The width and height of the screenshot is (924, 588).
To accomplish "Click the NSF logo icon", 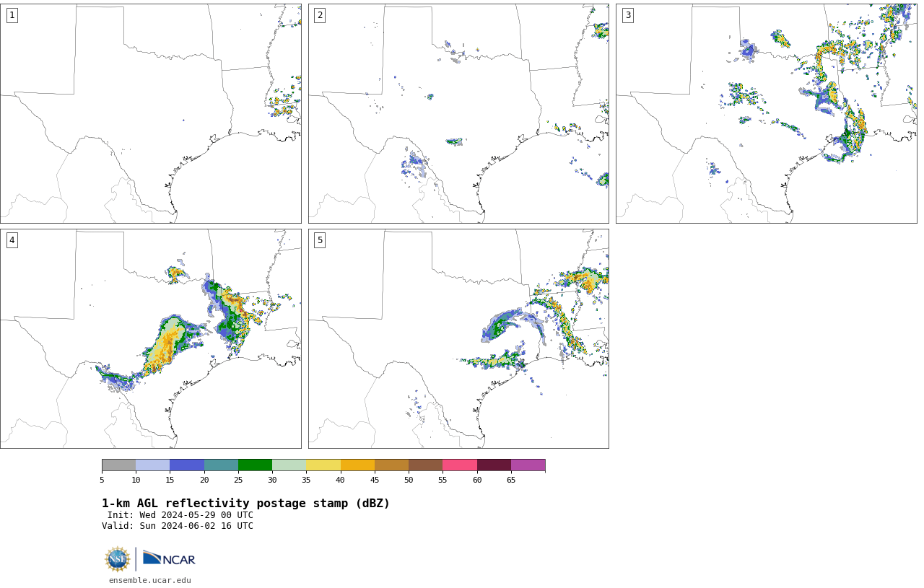I will pos(118,559).
